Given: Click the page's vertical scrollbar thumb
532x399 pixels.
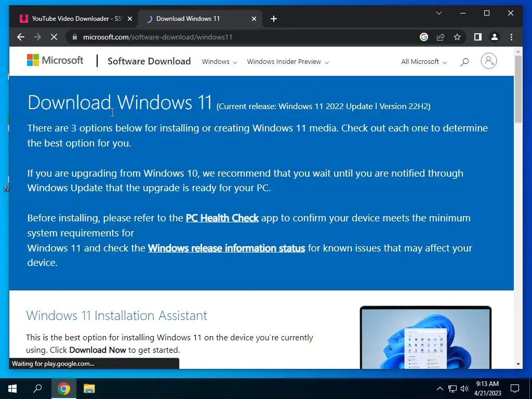Looking at the screenshot, I should (x=518, y=89).
